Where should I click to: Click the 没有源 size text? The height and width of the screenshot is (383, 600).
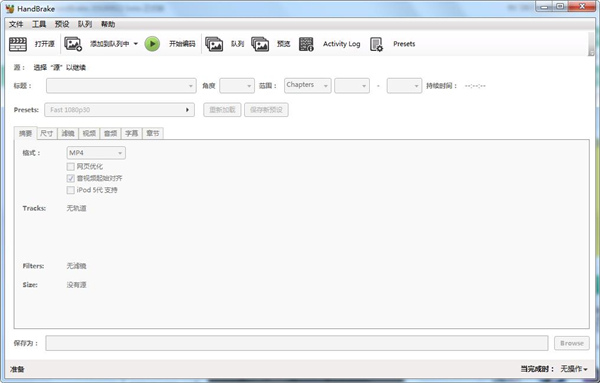(77, 285)
